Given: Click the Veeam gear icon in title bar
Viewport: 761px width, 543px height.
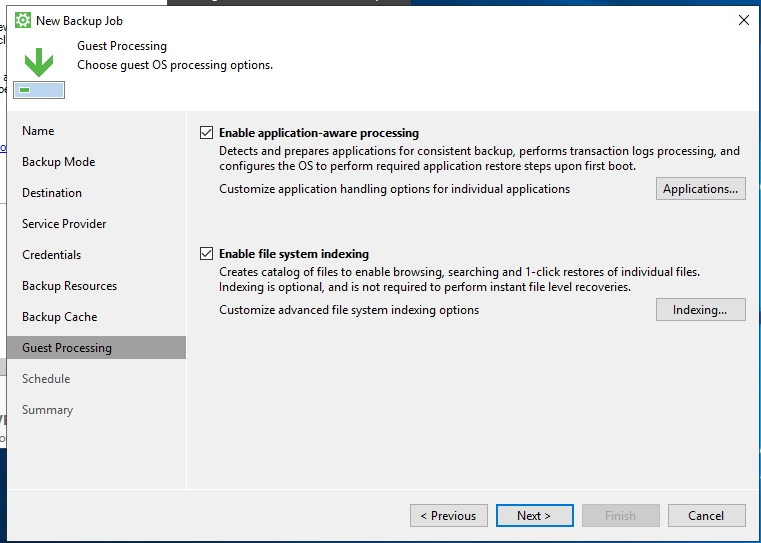Looking at the screenshot, I should 22,20.
